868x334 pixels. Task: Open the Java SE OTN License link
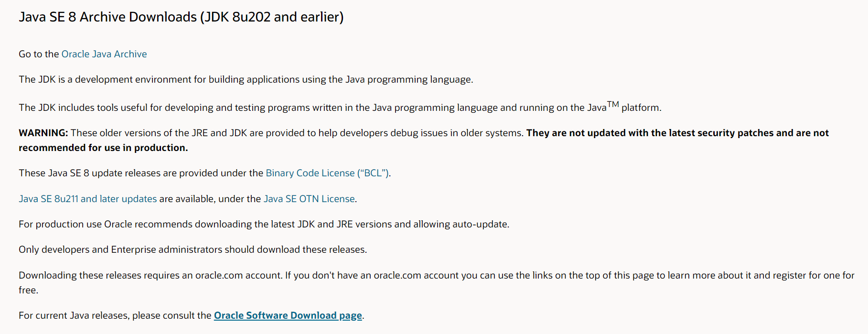tap(309, 199)
